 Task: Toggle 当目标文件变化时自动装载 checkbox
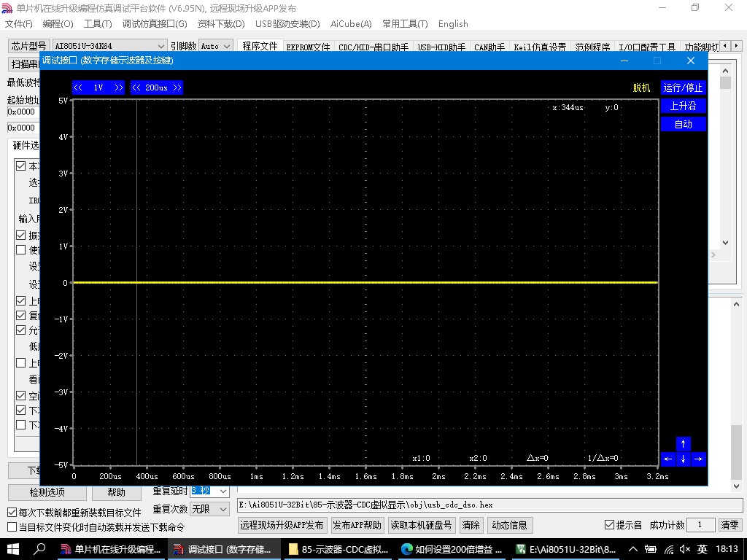pos(12,527)
